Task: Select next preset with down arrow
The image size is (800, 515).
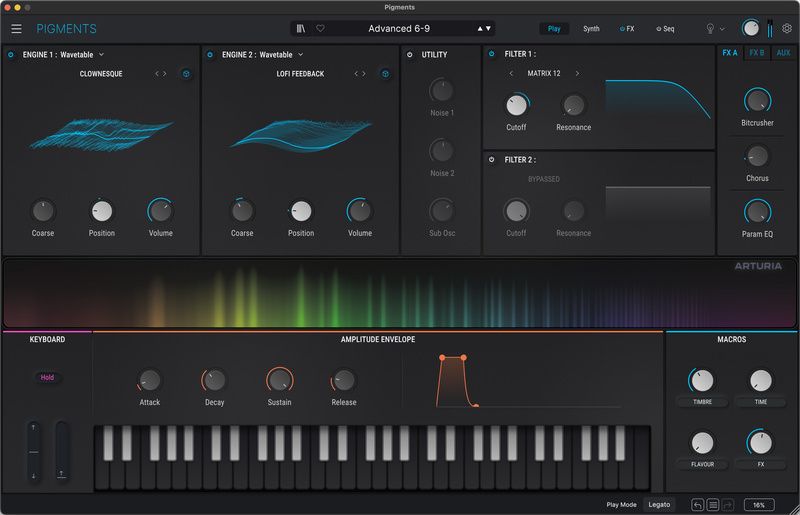Action: 488,29
